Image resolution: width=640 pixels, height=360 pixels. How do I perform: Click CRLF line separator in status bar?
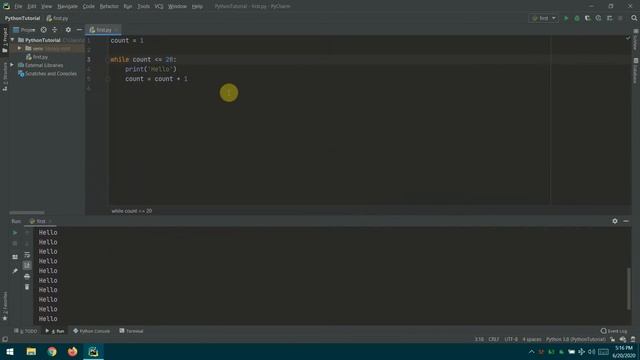click(x=493, y=340)
